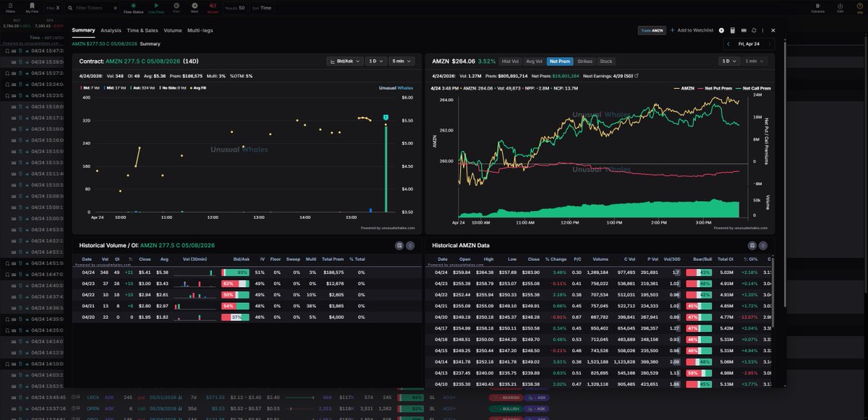Toggle Net Call Prem legend series

[754, 88]
